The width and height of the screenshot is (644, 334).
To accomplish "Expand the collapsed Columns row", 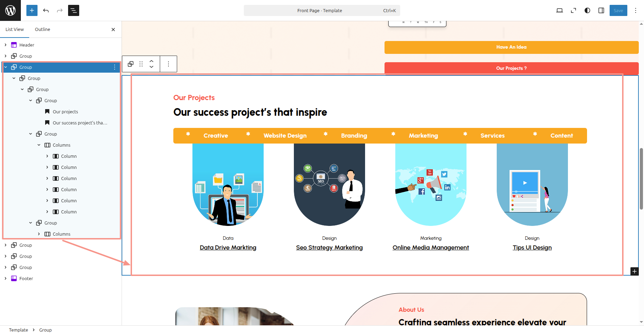I will coord(39,234).
